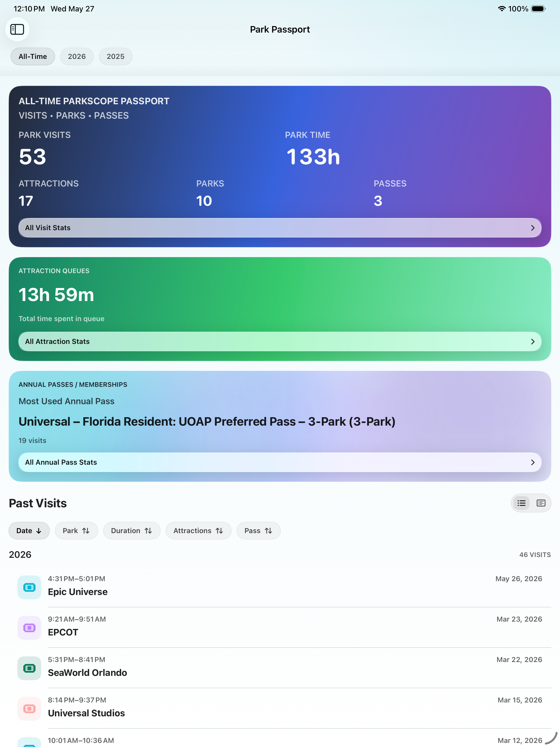
Task: Tap chevron on All Annual Pass Stats row
Action: pyautogui.click(x=533, y=462)
